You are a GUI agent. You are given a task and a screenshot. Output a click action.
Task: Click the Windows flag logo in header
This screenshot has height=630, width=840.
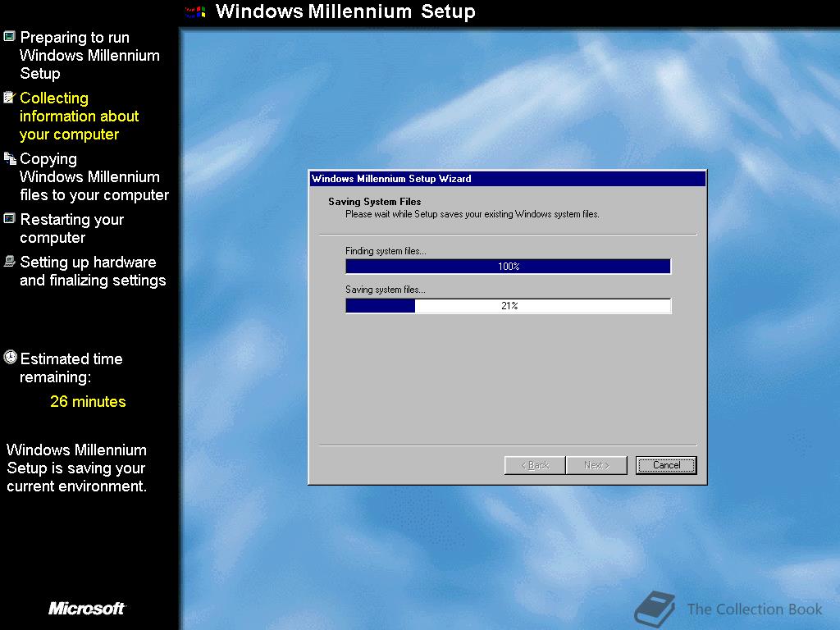pyautogui.click(x=195, y=11)
